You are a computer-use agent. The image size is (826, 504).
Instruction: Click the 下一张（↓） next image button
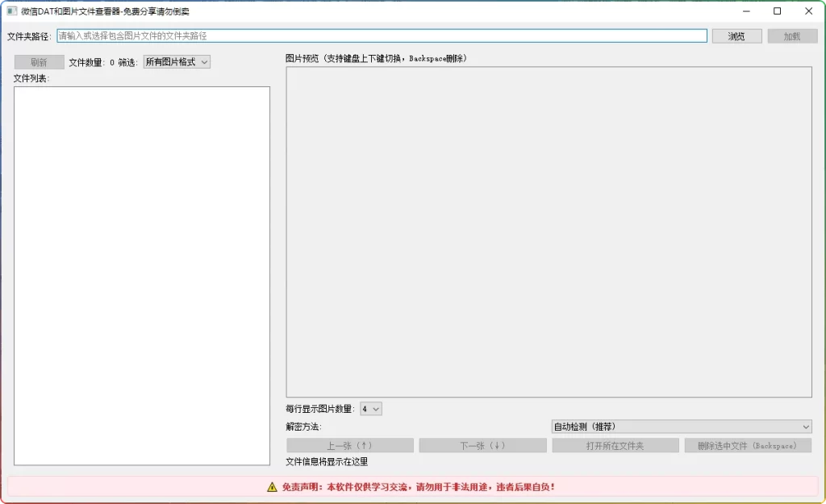482,444
